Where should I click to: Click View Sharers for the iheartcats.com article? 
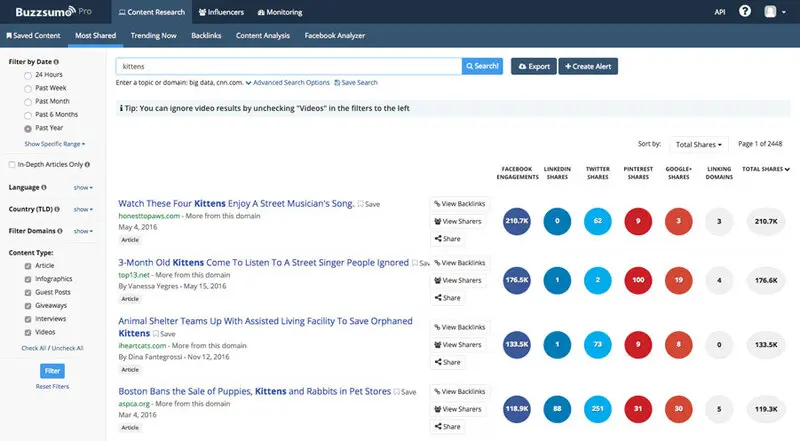point(458,345)
